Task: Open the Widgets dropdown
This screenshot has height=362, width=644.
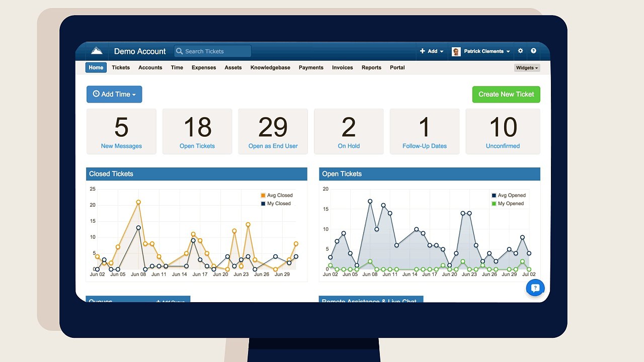Action: click(527, 67)
